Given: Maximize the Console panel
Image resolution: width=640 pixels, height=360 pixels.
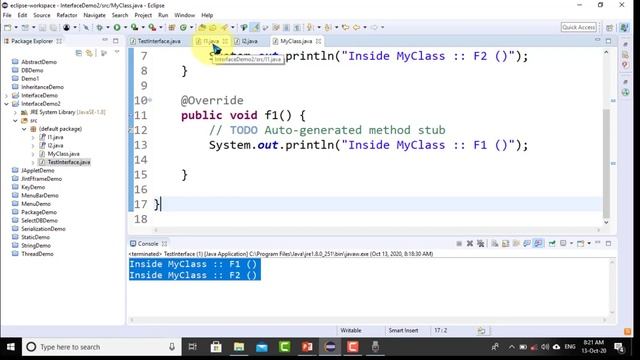Looking at the screenshot, I should click(x=609, y=244).
